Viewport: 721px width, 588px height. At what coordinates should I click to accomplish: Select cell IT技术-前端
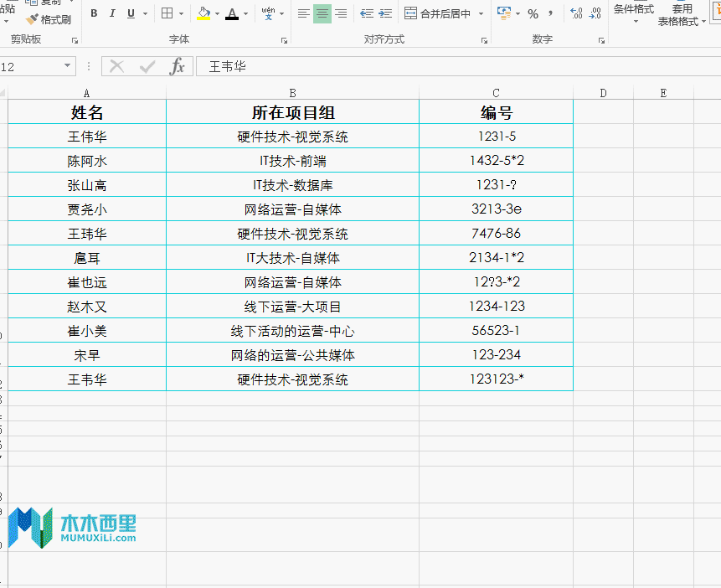click(292, 161)
